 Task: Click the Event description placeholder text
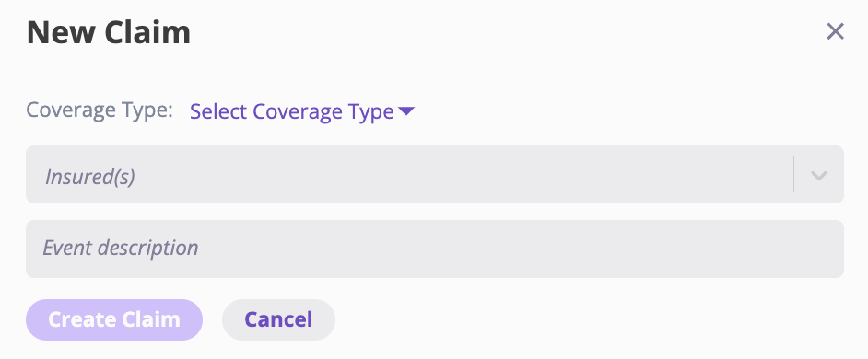pyautogui.click(x=121, y=248)
